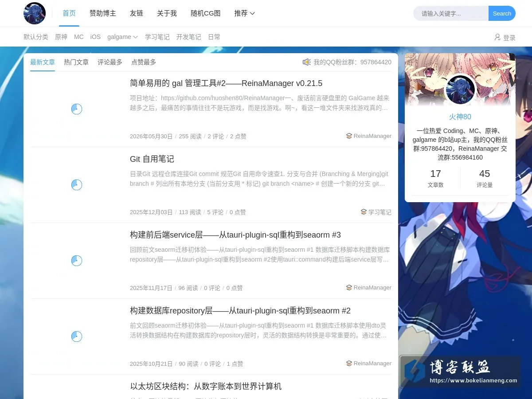Open article 构建前后端service层 seaorm #3

coord(235,235)
